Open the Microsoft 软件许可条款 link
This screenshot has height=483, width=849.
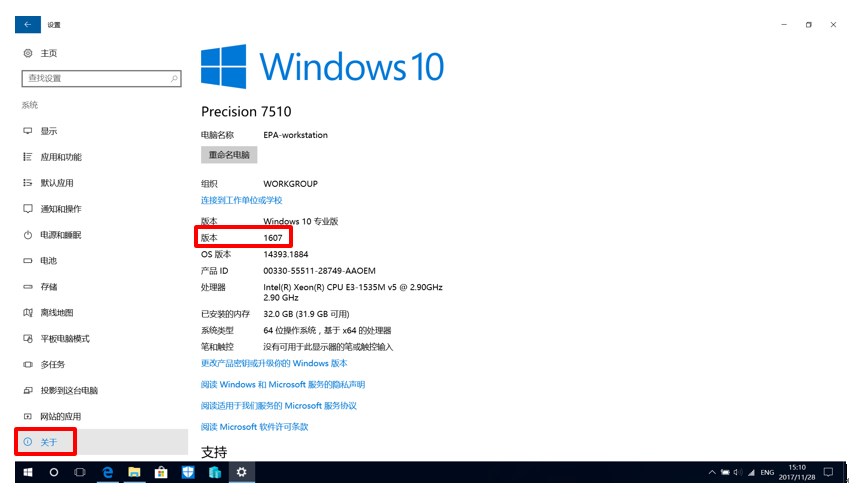pyautogui.click(x=254, y=427)
